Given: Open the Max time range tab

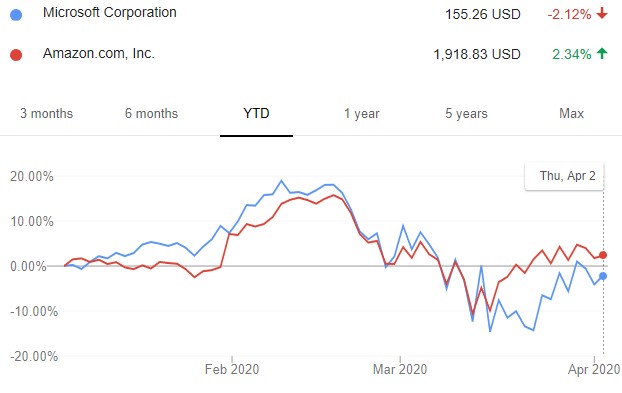Looking at the screenshot, I should click(571, 113).
